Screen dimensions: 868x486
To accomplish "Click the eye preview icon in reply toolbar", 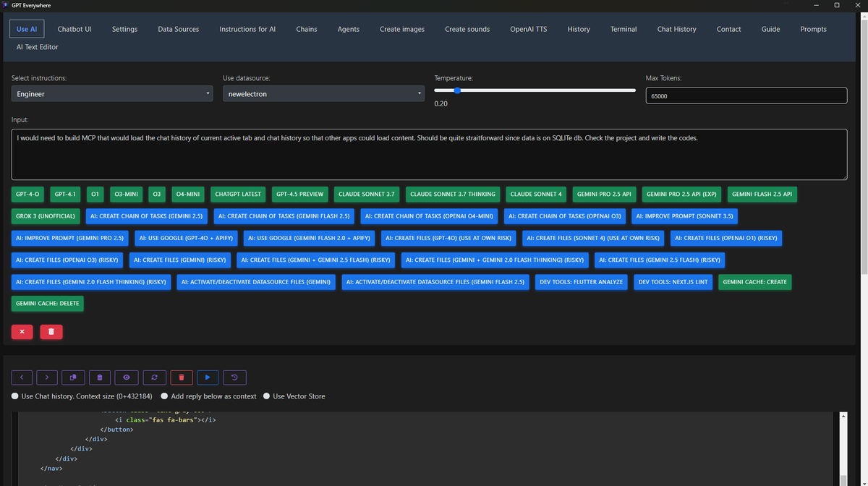I will click(x=127, y=377).
